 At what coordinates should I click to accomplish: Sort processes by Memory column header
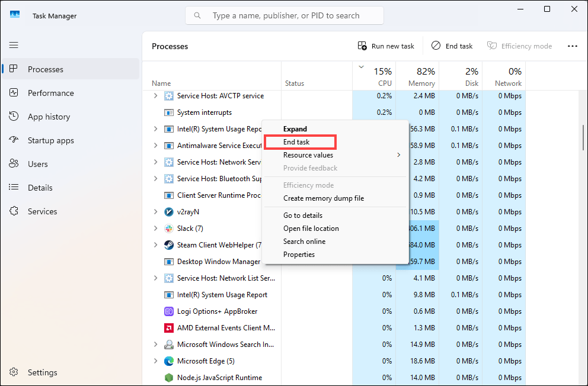pos(421,77)
